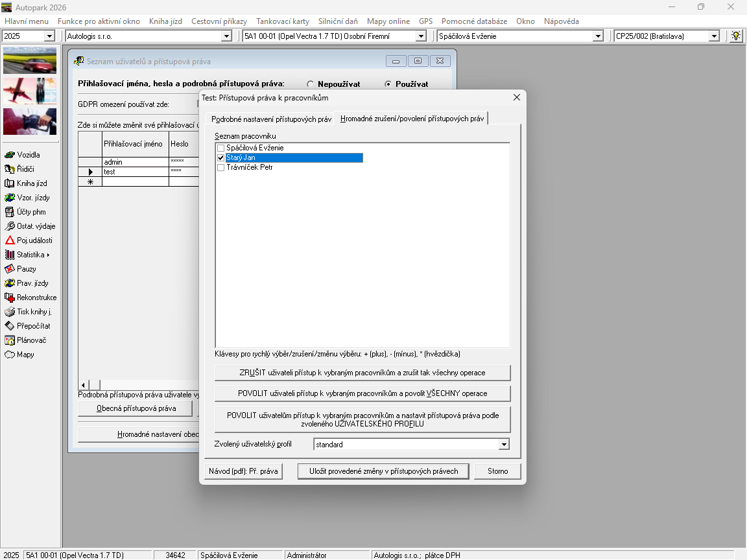The image size is (747, 560).
Task: Click the light bulb icon in toolbar
Action: tap(736, 36)
